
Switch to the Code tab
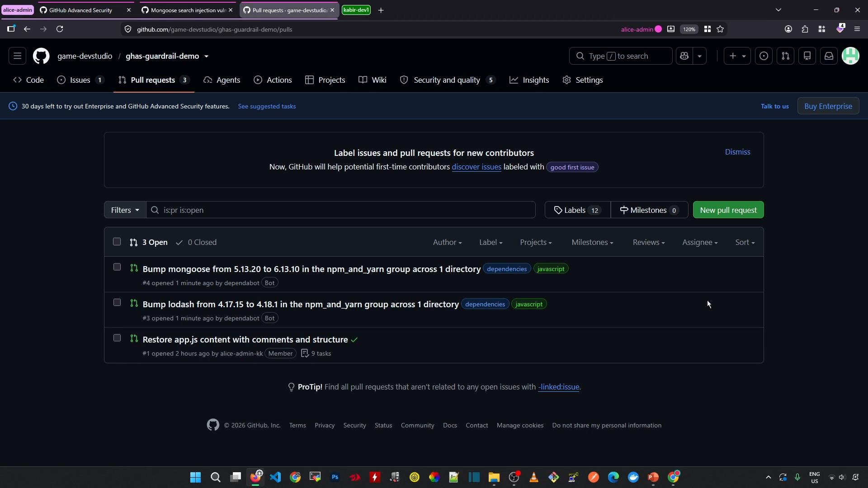28,80
